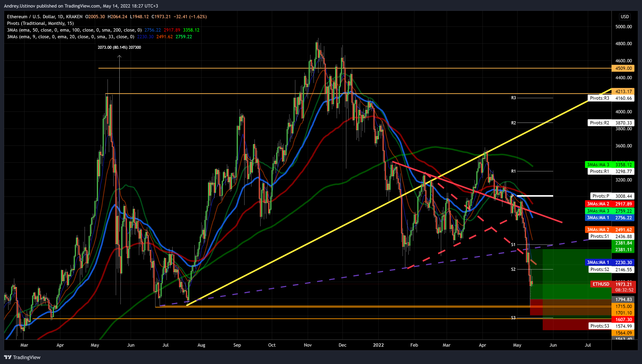Click the 5000.00 price scale value

(624, 27)
